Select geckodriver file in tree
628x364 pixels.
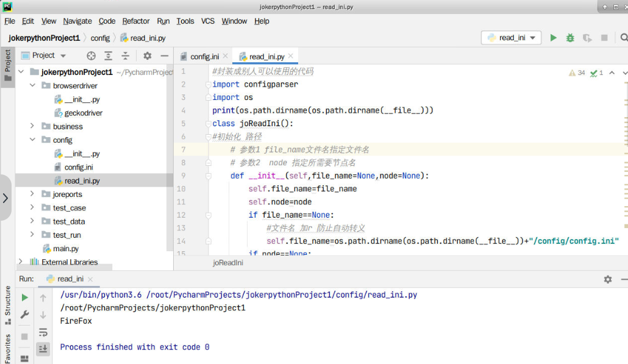(84, 113)
